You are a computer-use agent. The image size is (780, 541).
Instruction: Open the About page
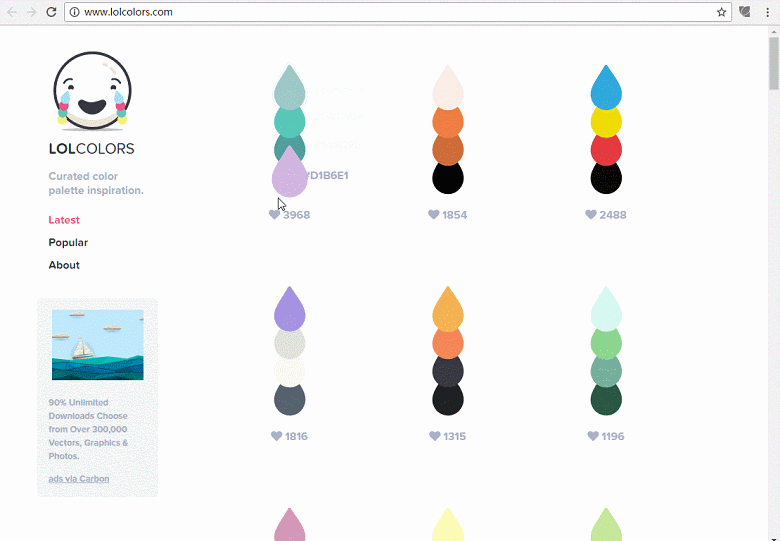pyautogui.click(x=64, y=265)
